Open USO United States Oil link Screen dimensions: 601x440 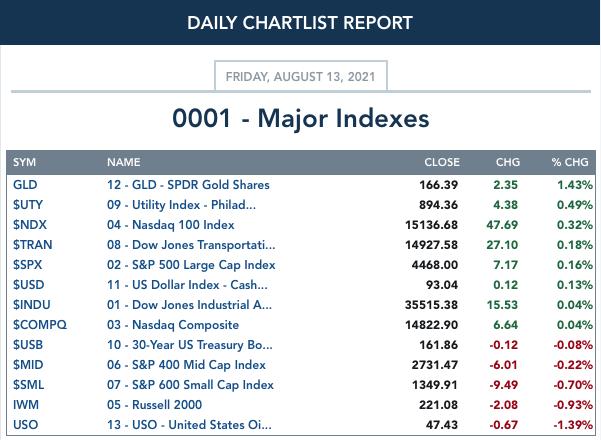(189, 425)
